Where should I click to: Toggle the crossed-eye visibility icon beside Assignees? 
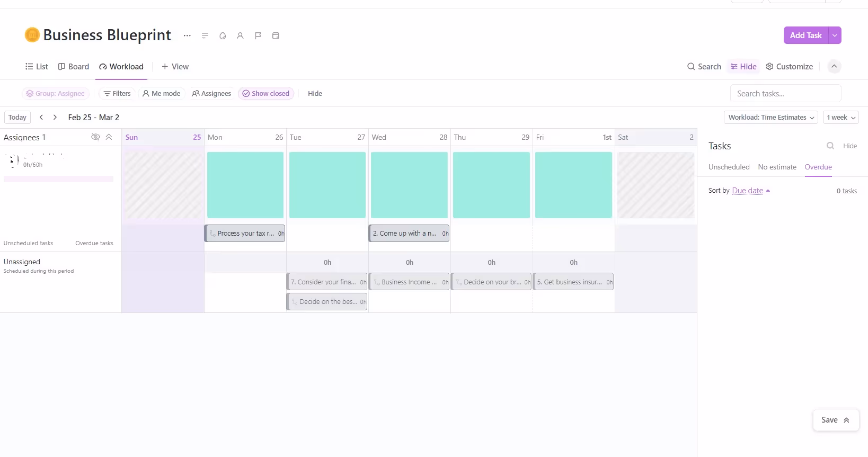[x=95, y=137]
